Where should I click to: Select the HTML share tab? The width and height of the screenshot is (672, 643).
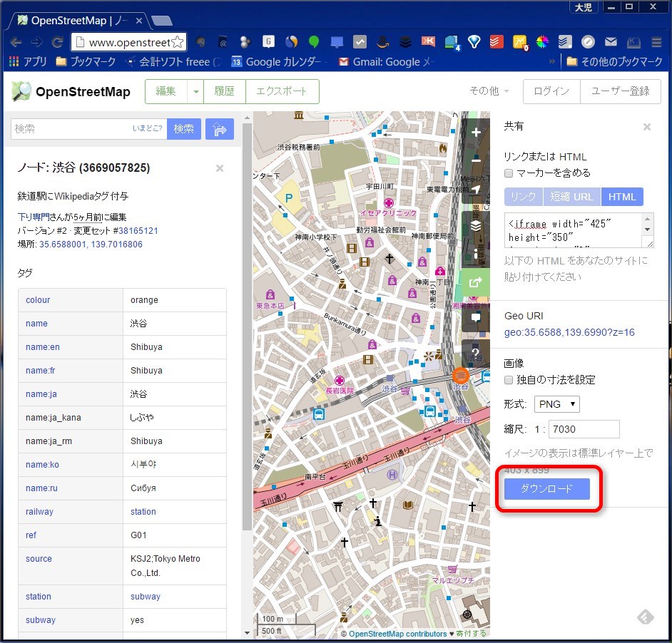point(622,197)
